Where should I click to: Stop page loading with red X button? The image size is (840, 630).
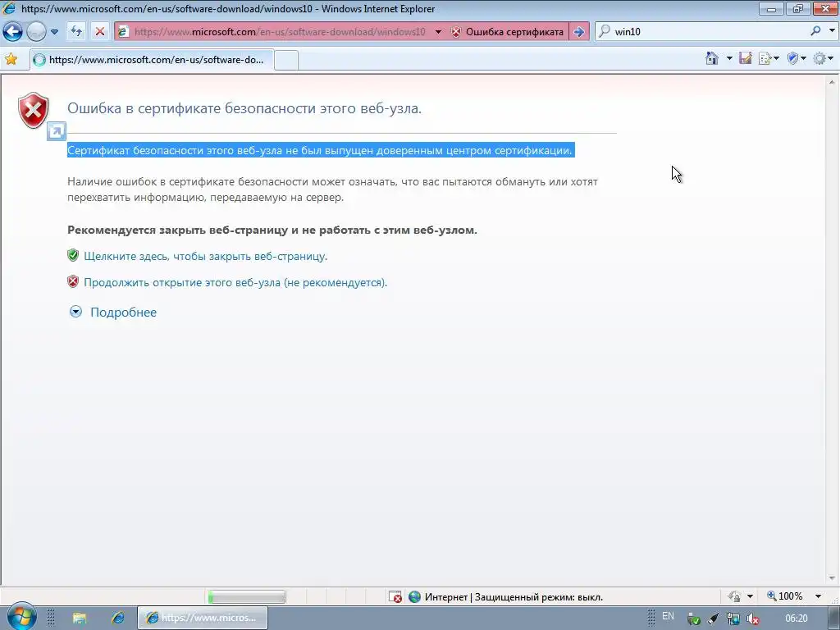(x=99, y=32)
